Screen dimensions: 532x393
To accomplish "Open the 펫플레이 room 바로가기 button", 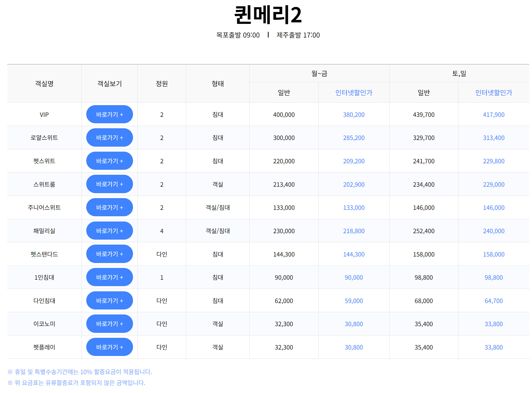I will click(x=109, y=347).
